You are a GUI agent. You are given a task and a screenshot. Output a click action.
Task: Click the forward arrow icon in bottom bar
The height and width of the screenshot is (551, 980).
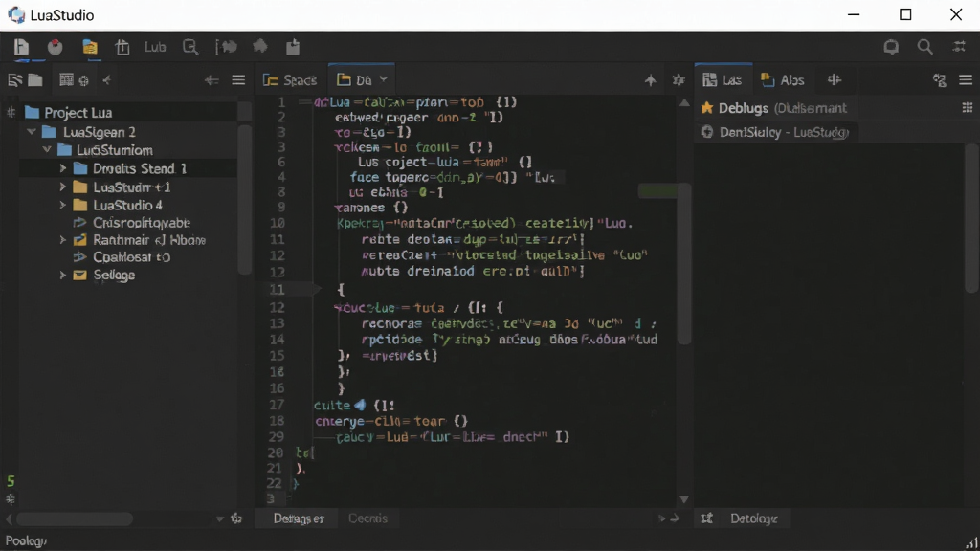point(675,518)
